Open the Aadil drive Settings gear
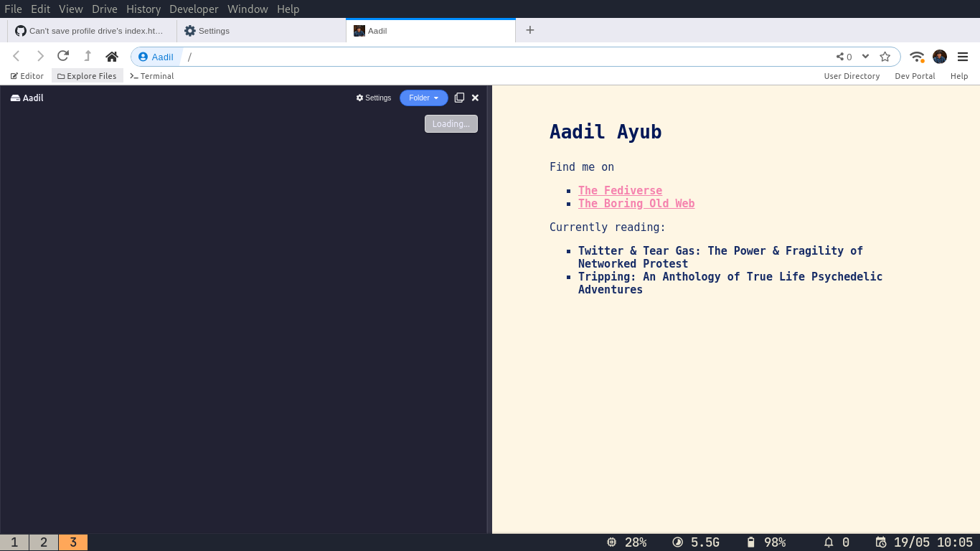 click(x=373, y=98)
